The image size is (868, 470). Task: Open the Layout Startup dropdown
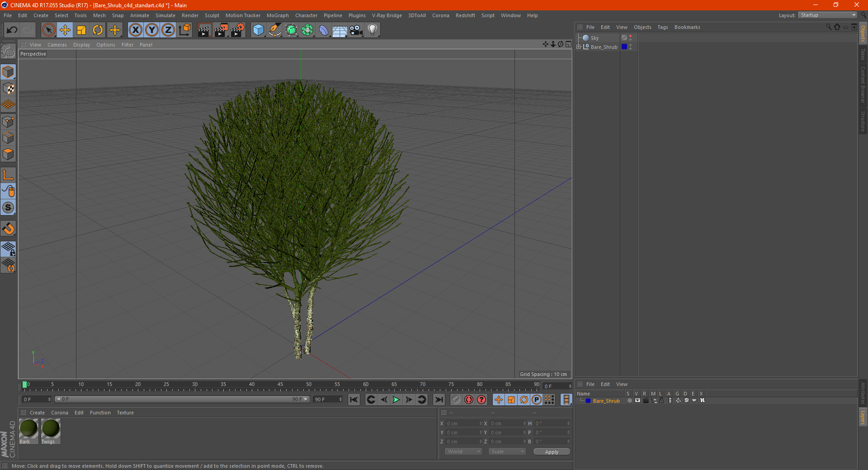click(x=828, y=15)
